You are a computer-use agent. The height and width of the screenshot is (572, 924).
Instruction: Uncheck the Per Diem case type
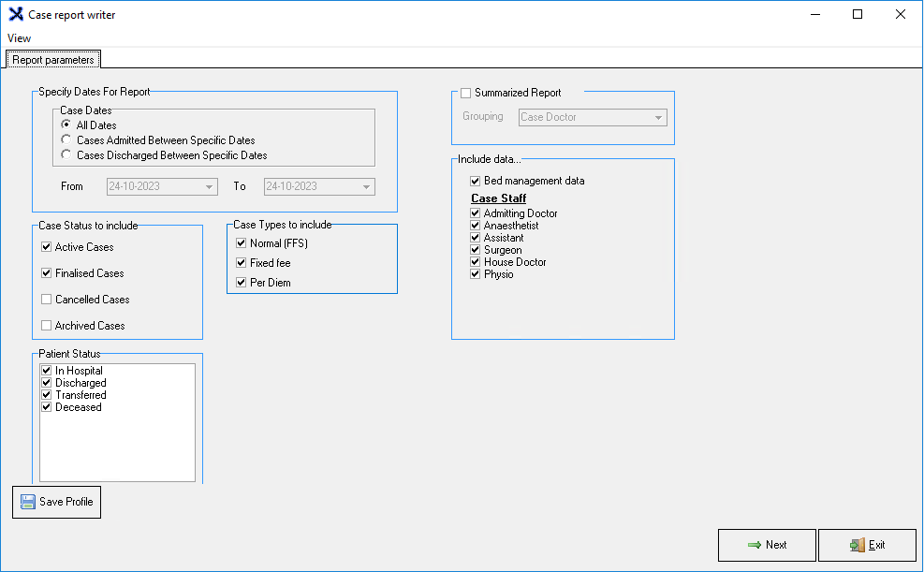[x=242, y=283]
